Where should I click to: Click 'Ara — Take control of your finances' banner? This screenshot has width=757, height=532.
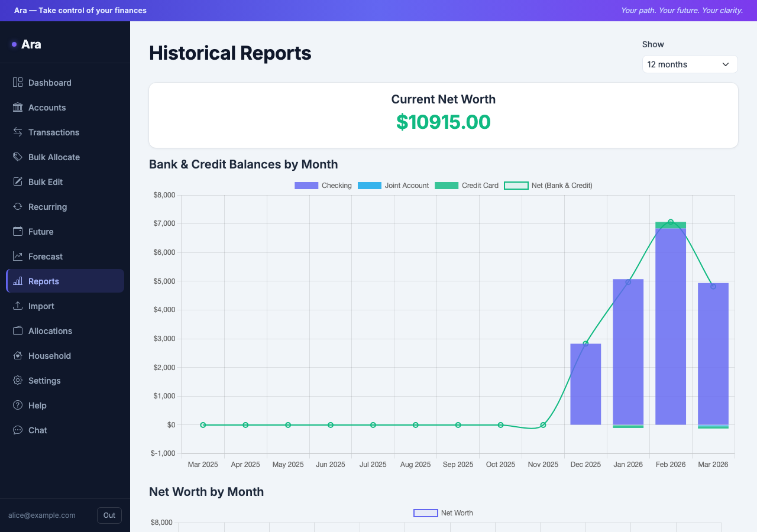coord(80,11)
